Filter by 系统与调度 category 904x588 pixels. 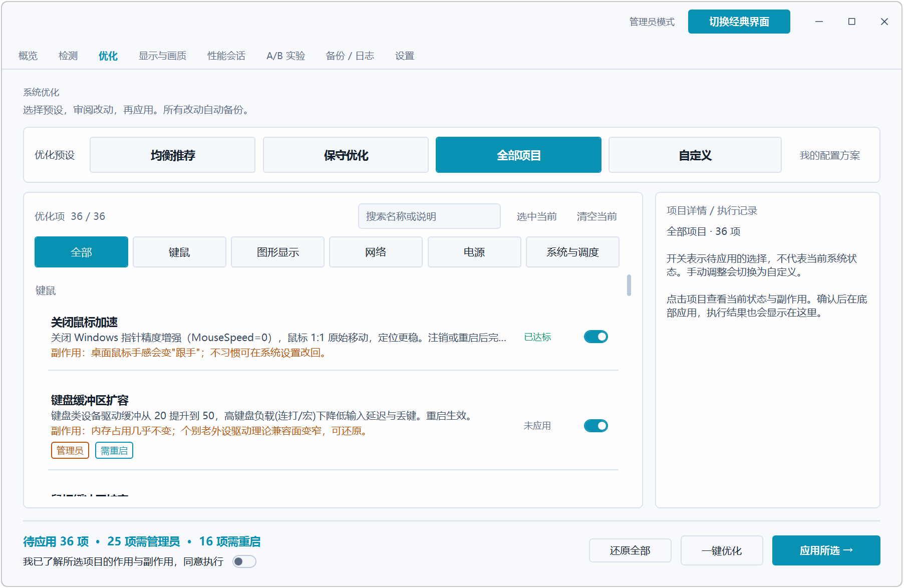coord(572,252)
